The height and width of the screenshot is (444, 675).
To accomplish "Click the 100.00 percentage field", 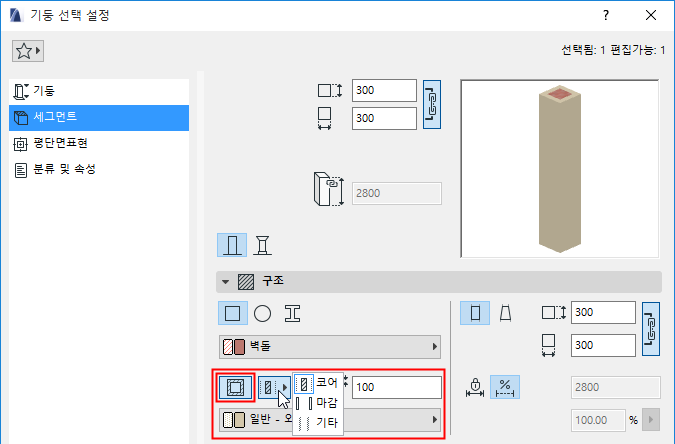I will 598,420.
